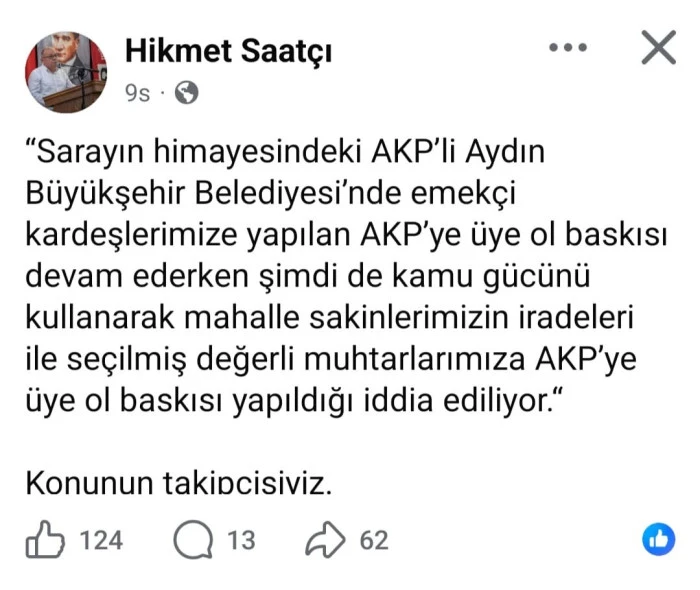This screenshot has height=590, width=700.
Task: View the 124 likes count
Action: coord(101,540)
